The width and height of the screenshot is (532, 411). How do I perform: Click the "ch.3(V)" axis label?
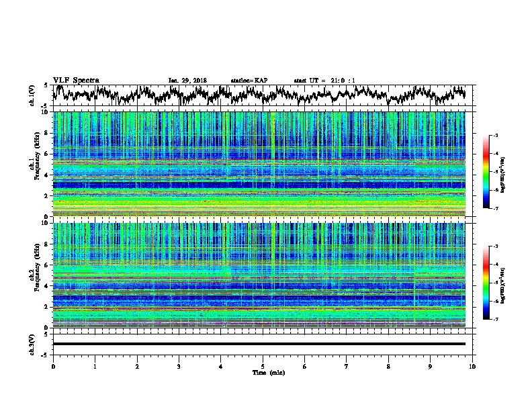32,345
